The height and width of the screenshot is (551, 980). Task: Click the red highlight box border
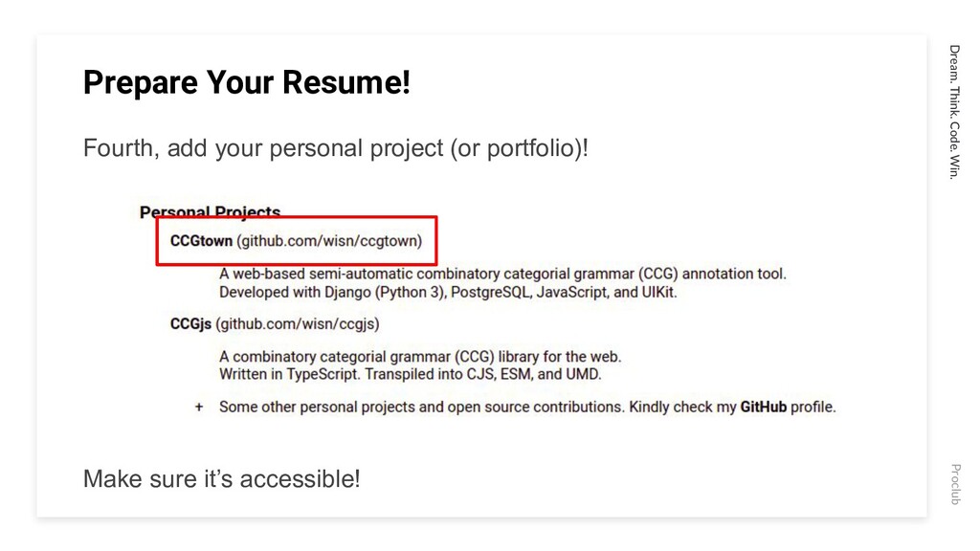[297, 218]
